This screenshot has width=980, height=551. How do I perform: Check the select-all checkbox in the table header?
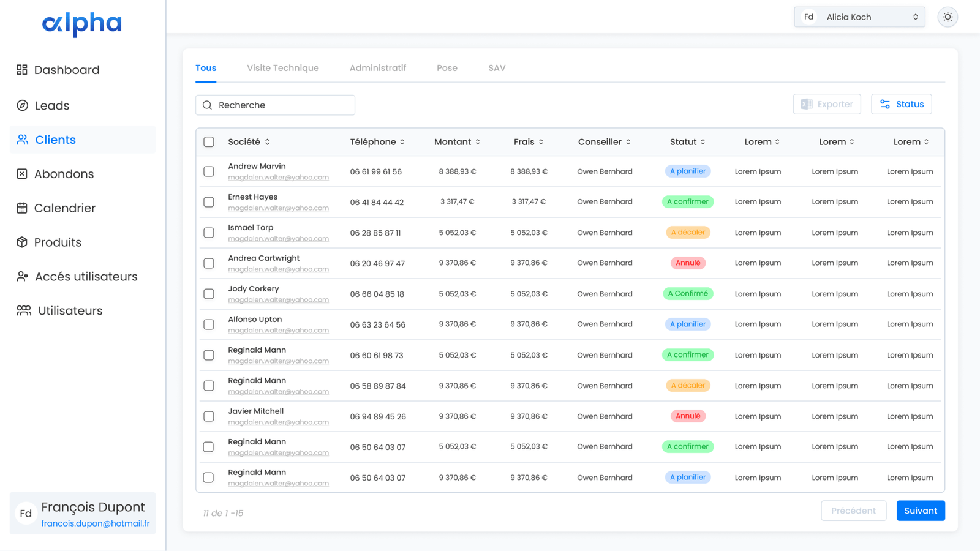click(x=208, y=141)
